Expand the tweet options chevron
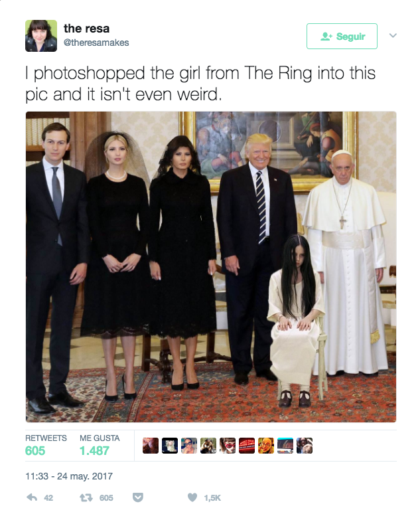This screenshot has width=420, height=522. click(x=393, y=36)
